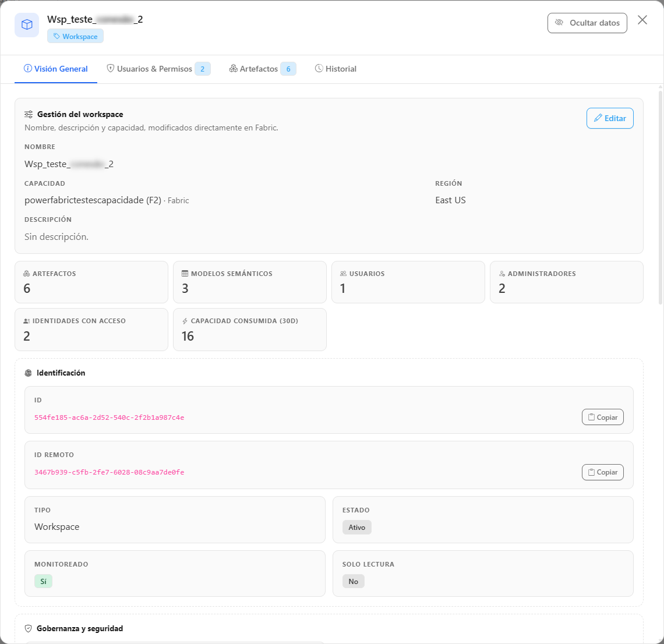Click the Administradores card icon
Screen dimensions: 664x644
click(502, 274)
